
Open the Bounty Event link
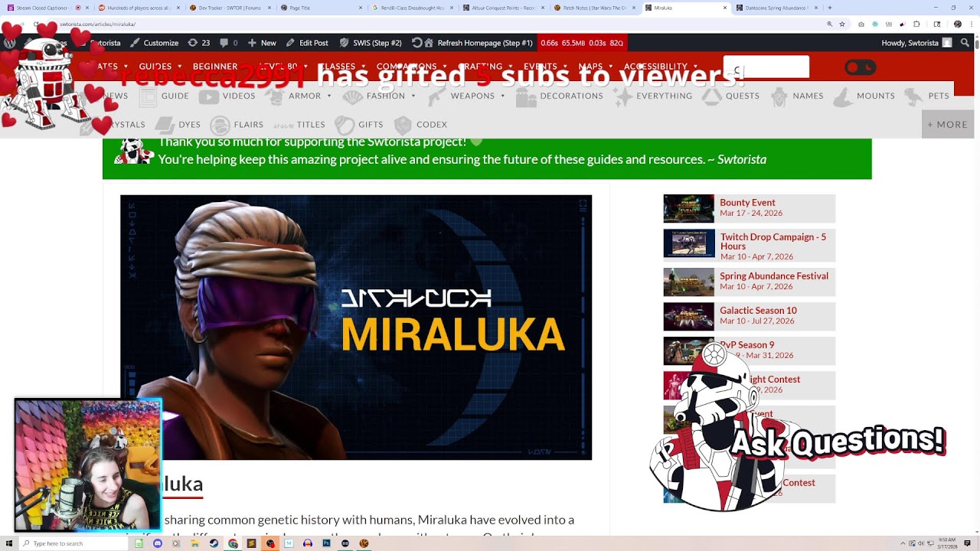tap(747, 203)
